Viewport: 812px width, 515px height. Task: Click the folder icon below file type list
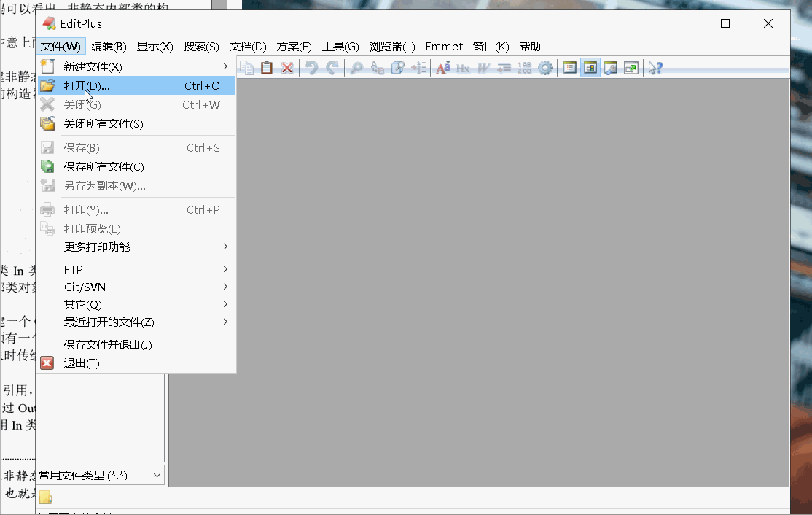pyautogui.click(x=46, y=497)
